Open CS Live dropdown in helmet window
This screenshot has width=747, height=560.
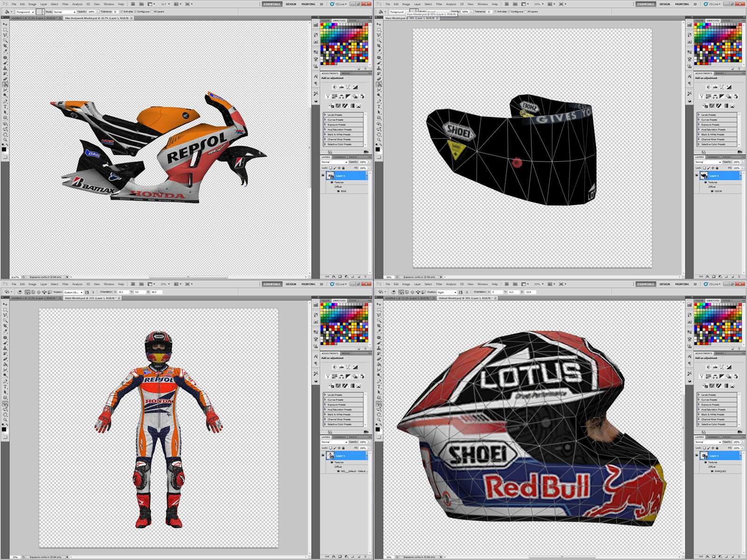[x=713, y=284]
